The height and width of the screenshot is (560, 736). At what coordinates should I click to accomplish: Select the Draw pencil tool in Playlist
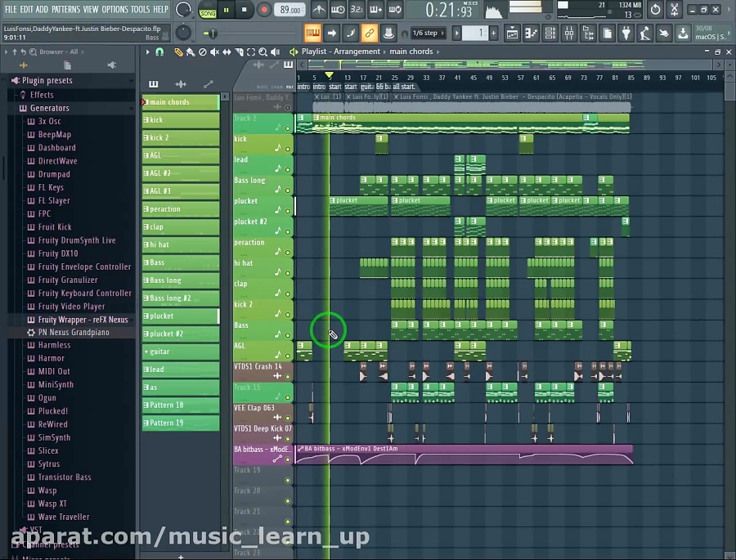pos(178,52)
